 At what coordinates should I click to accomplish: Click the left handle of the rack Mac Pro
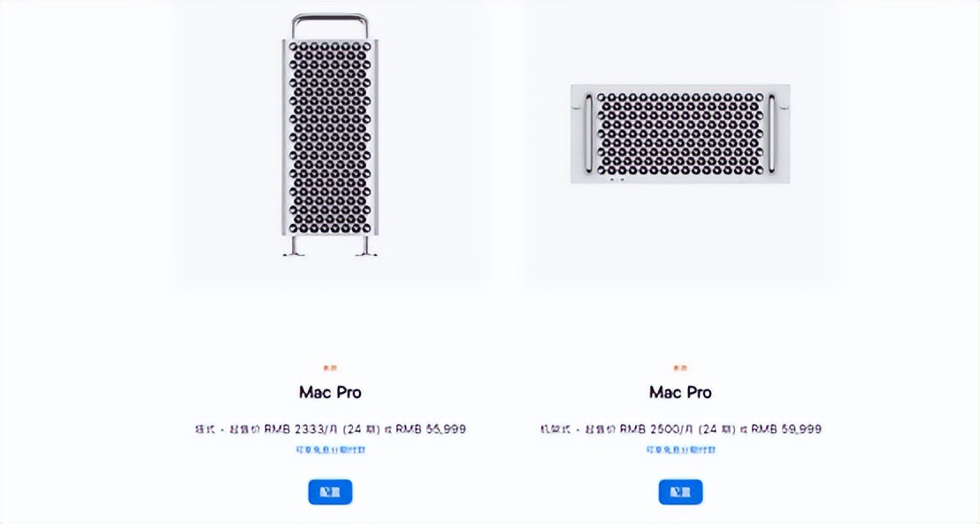pos(586,133)
